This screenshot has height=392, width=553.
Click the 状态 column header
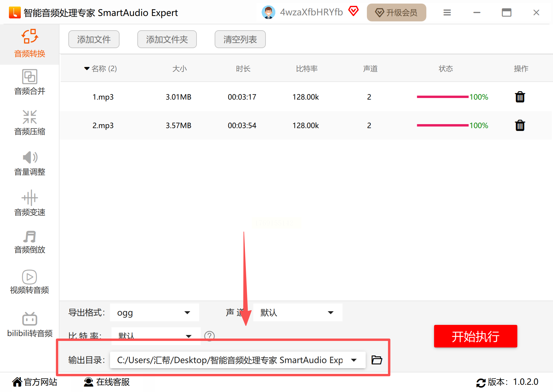pyautogui.click(x=446, y=69)
